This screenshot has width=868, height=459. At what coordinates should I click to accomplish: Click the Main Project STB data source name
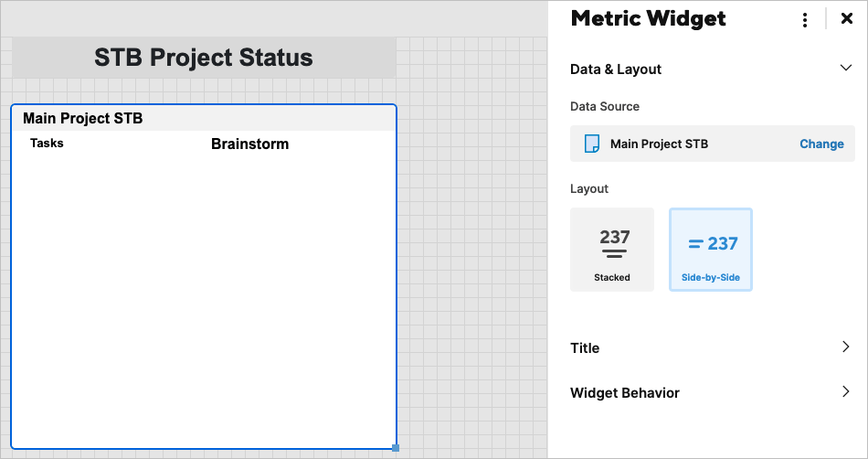[659, 144]
